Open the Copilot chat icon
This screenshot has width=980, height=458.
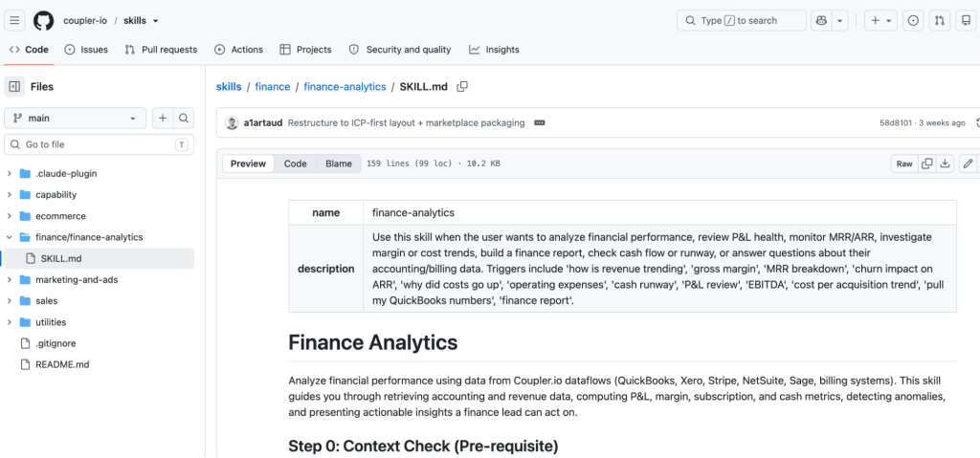(x=820, y=21)
